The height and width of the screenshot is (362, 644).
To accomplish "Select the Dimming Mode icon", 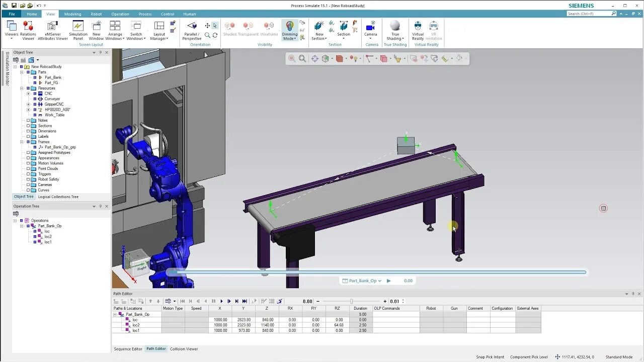I will pos(290,30).
